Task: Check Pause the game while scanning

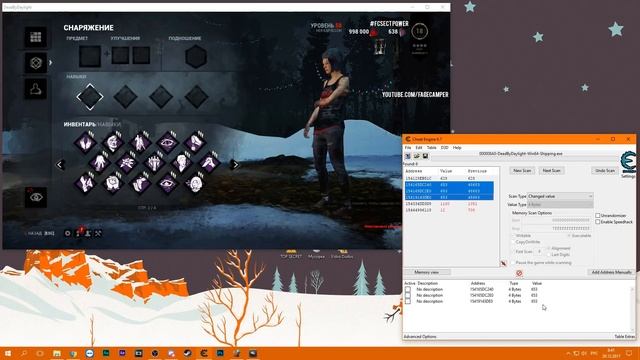Action: click(x=513, y=263)
